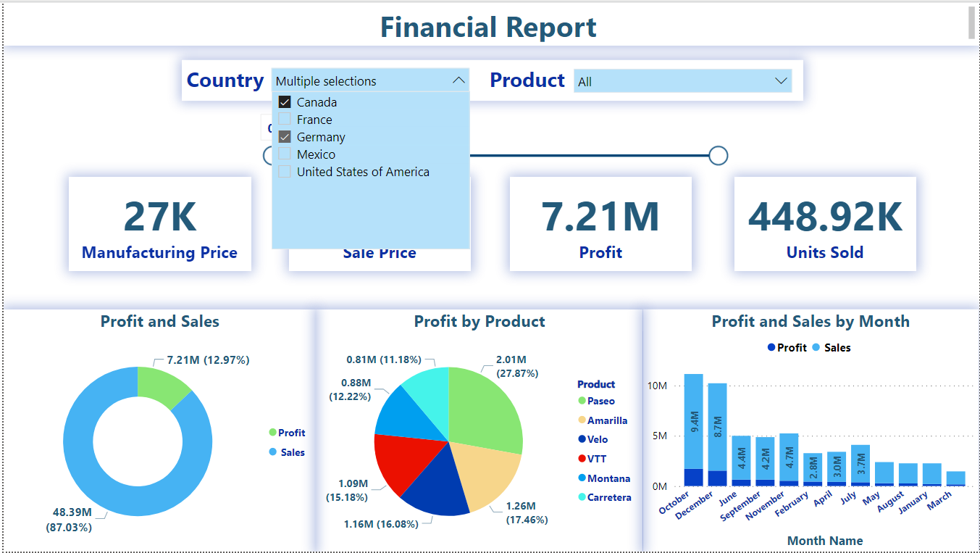Click the Units Sold card showing 448.92K
980x553 pixels.
pyautogui.click(x=824, y=222)
